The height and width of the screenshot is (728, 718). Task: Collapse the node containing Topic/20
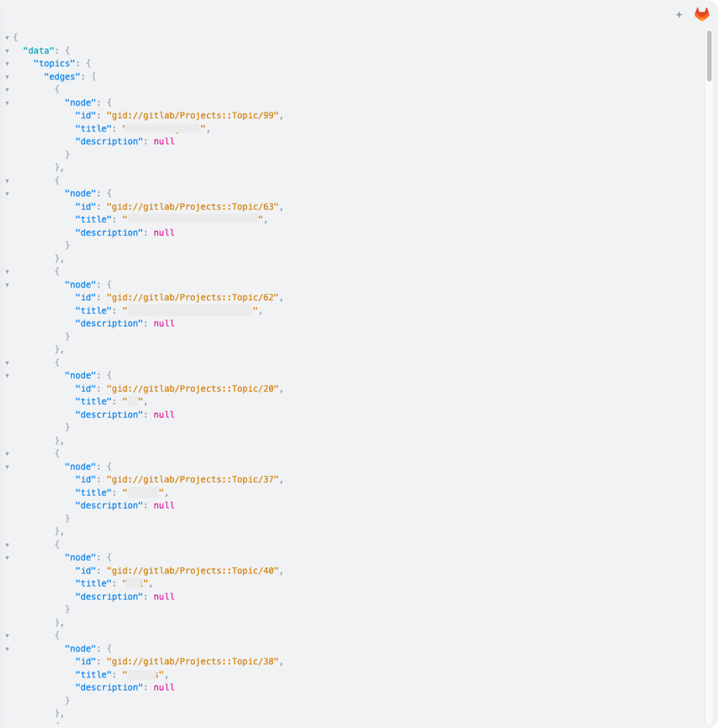pyautogui.click(x=7, y=376)
